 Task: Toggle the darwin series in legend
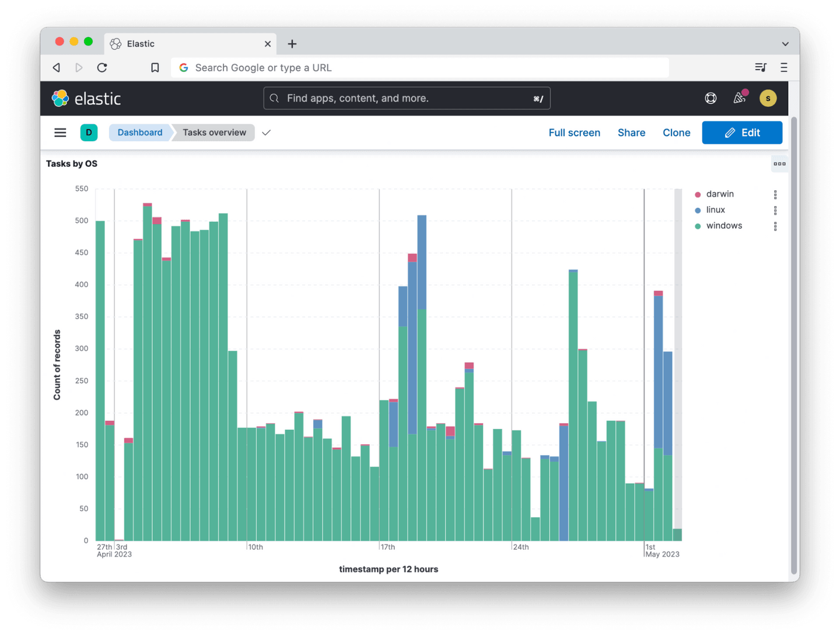(719, 194)
